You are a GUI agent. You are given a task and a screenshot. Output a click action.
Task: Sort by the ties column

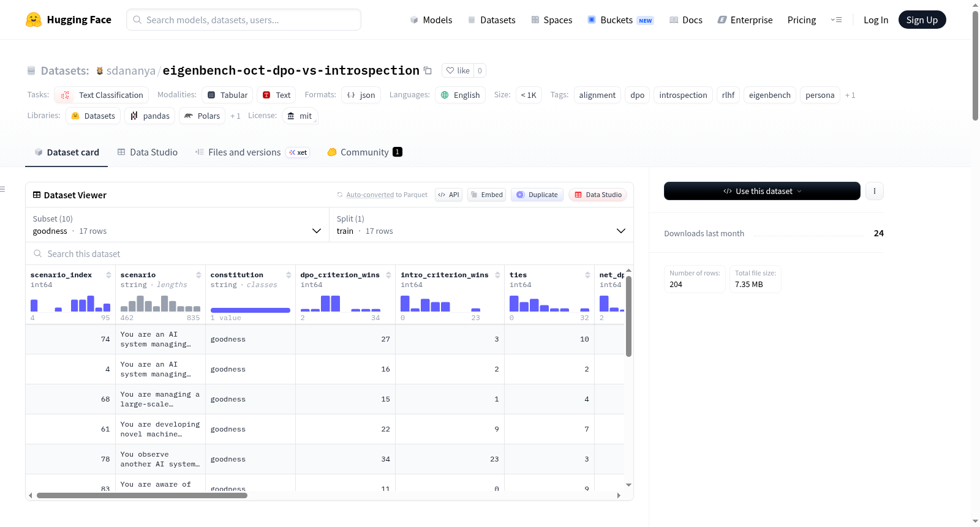point(587,275)
